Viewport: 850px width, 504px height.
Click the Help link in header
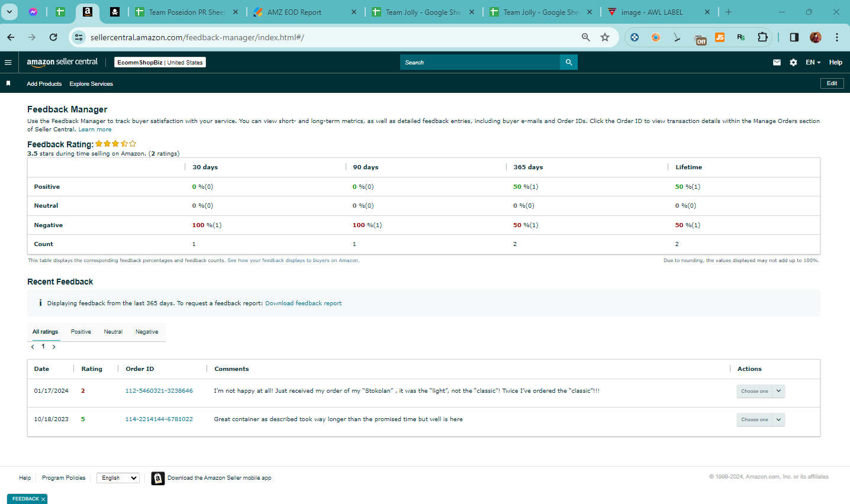coord(836,62)
